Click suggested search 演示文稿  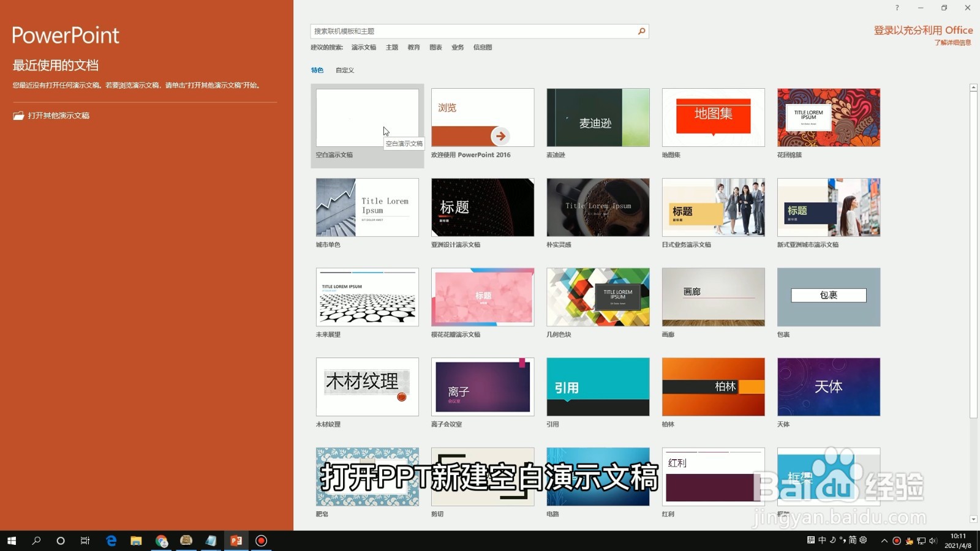(364, 47)
